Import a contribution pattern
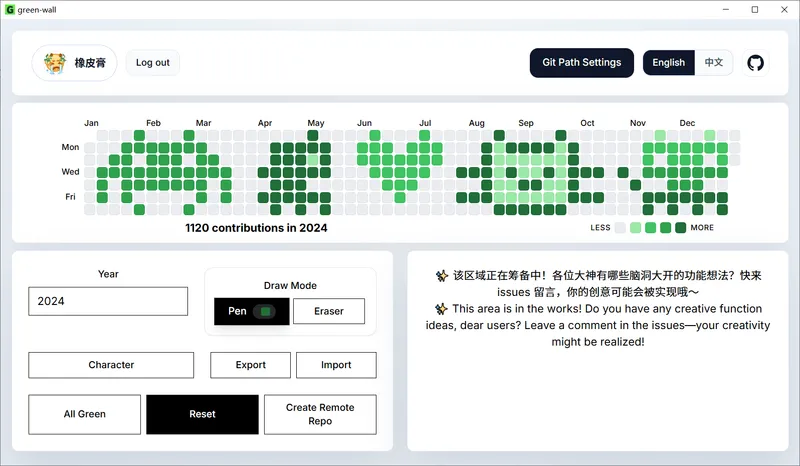Screen dimensions: 800x466 click(336, 365)
